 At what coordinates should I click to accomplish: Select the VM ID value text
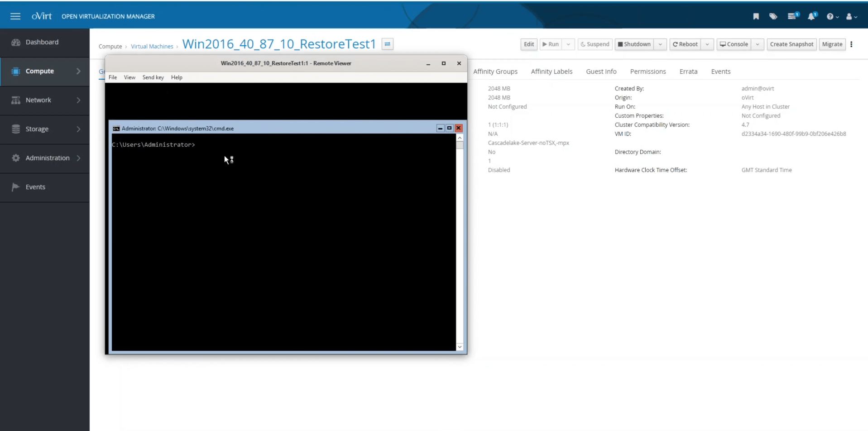click(x=794, y=134)
